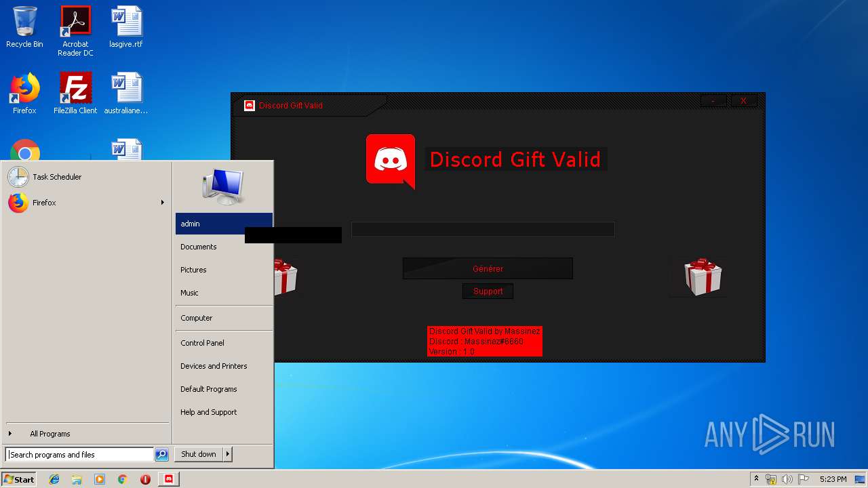Click the Générer button

click(488, 268)
